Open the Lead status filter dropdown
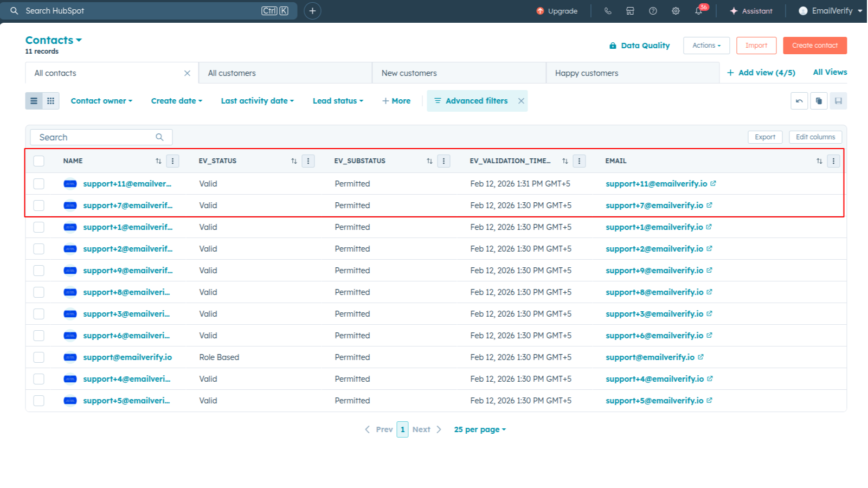 click(x=337, y=101)
